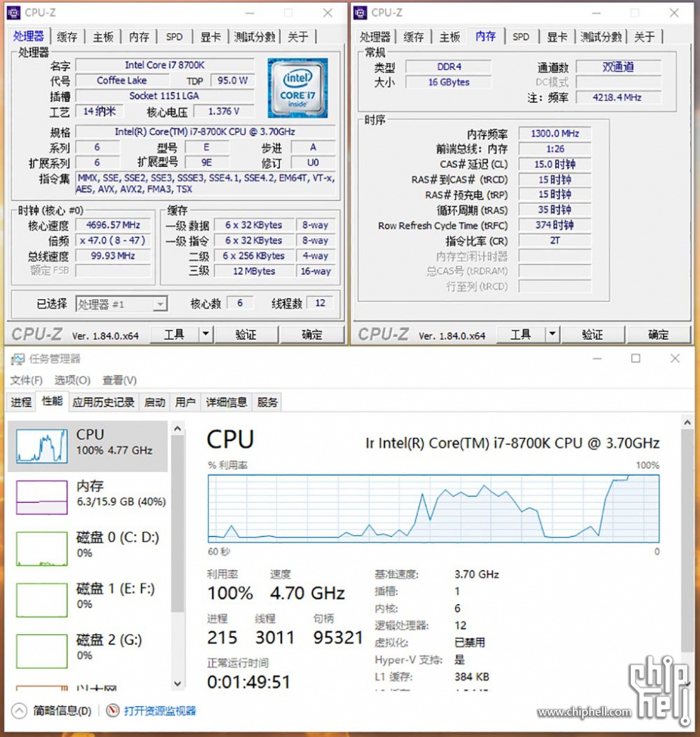700x737 pixels.
Task: Switch to 处理器 tab in right CPU-Z window
Action: point(375,36)
